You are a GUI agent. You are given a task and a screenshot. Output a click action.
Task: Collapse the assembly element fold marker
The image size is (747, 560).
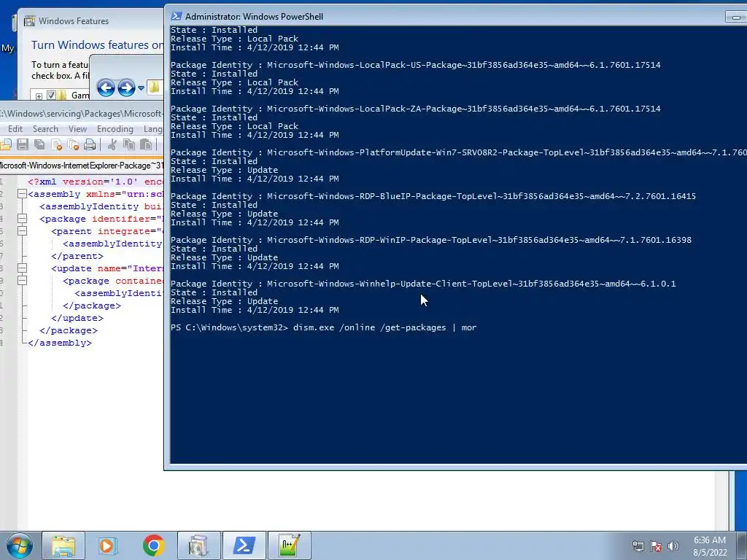coord(22,194)
